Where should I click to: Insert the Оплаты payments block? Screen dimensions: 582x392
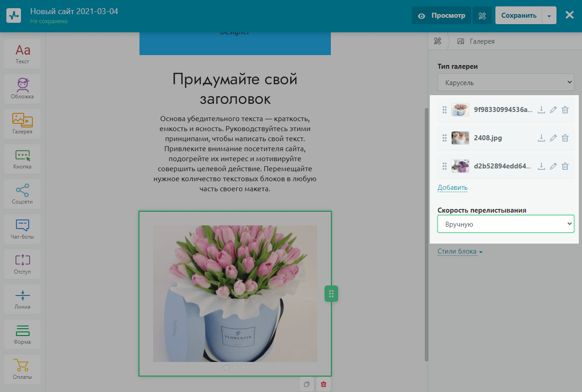pyautogui.click(x=22, y=369)
